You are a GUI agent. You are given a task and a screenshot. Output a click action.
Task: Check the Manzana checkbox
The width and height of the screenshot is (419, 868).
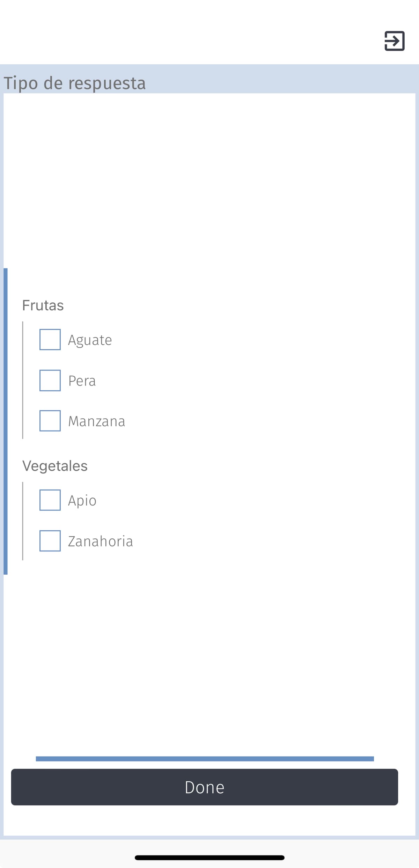[x=50, y=421]
